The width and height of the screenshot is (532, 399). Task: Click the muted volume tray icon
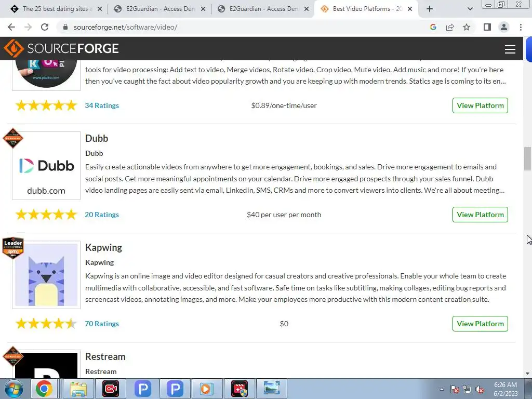click(480, 389)
